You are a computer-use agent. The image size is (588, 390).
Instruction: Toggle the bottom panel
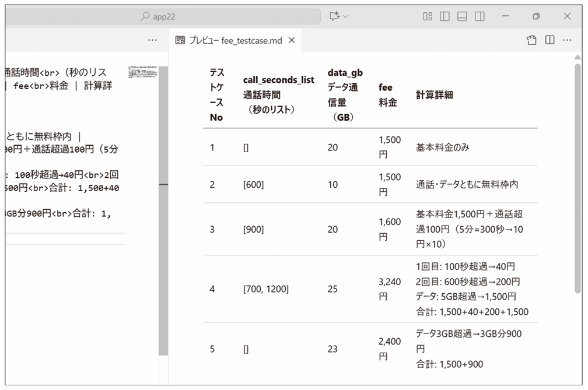pos(462,16)
